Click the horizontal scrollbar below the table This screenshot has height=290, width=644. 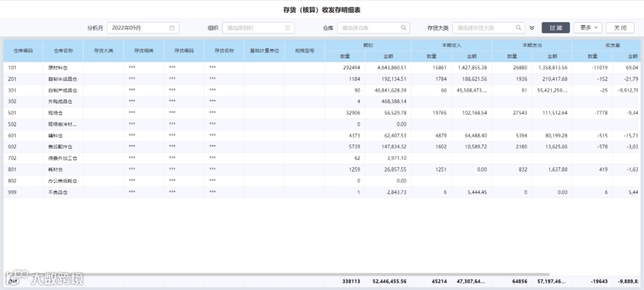tap(276, 274)
